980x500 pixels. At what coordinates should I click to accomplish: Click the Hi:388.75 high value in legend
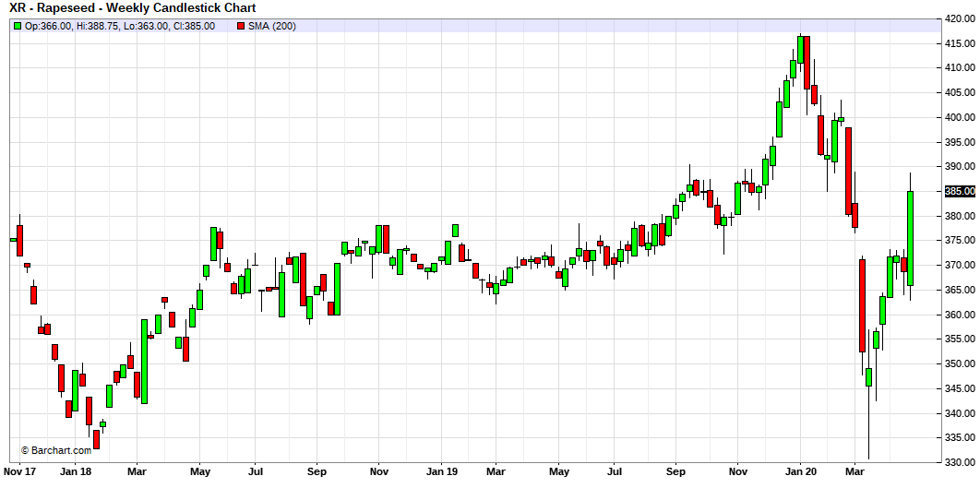(x=98, y=26)
